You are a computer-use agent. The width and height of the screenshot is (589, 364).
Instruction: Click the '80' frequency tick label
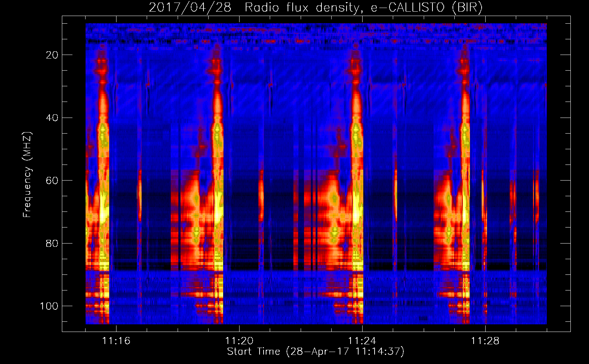click(52, 244)
